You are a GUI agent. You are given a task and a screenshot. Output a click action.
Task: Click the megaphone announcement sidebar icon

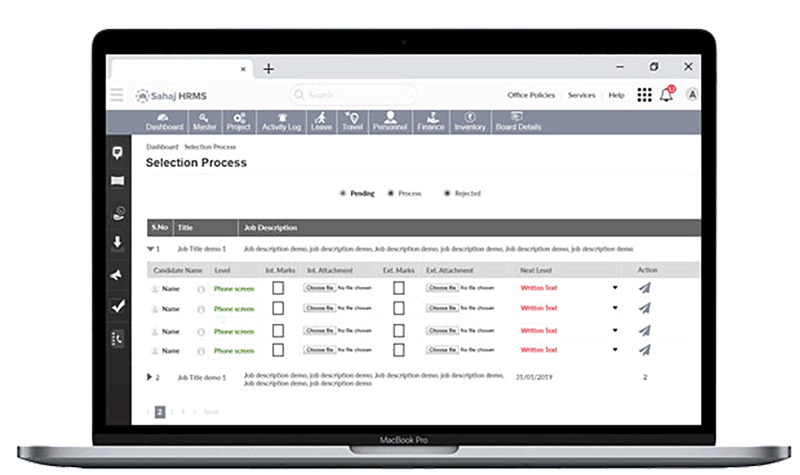click(117, 275)
